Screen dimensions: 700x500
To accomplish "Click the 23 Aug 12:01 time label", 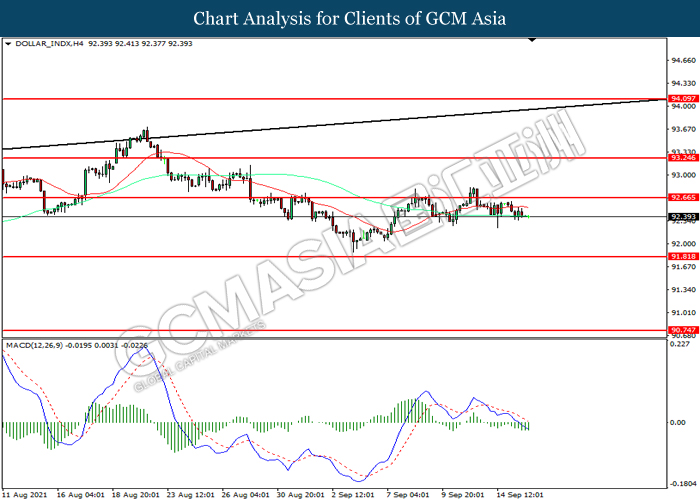I will pyautogui.click(x=191, y=495).
